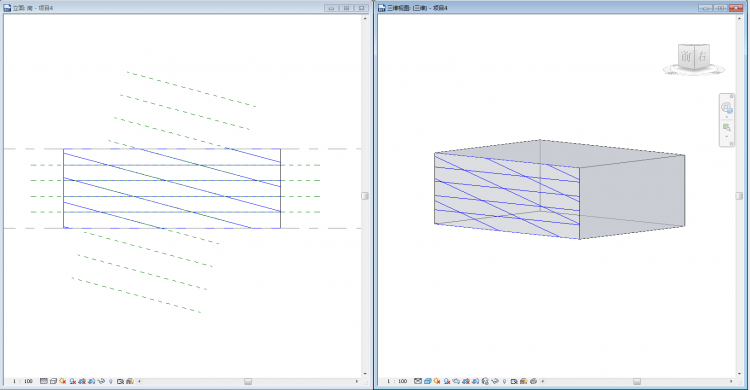Minimize the South elevation view window

pos(331,8)
